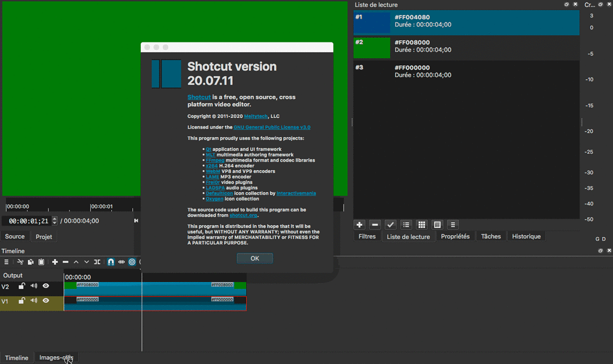Select the Cut tool in the timeline toolbar
Screen dimensions: 613x364
20,262
